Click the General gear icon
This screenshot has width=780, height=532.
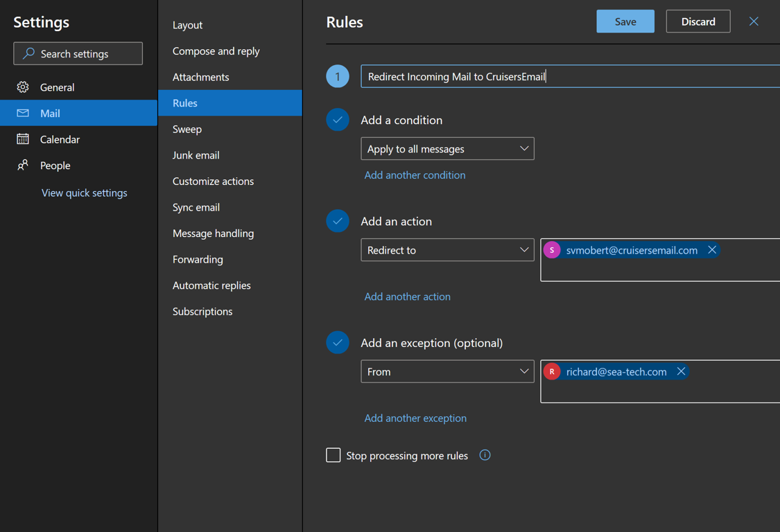pyautogui.click(x=23, y=87)
